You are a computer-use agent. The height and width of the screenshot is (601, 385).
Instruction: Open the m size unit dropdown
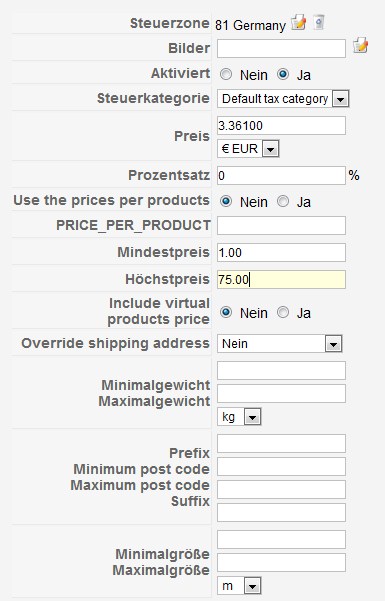tap(239, 586)
